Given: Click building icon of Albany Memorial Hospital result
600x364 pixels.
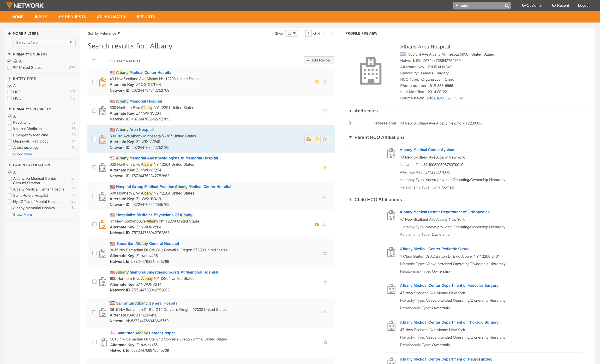Looking at the screenshot, I should pyautogui.click(x=102, y=111).
